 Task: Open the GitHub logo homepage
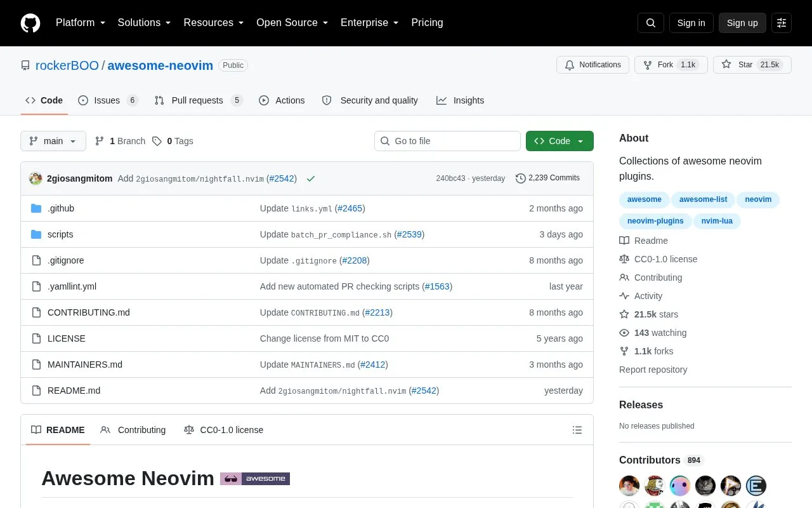[30, 23]
